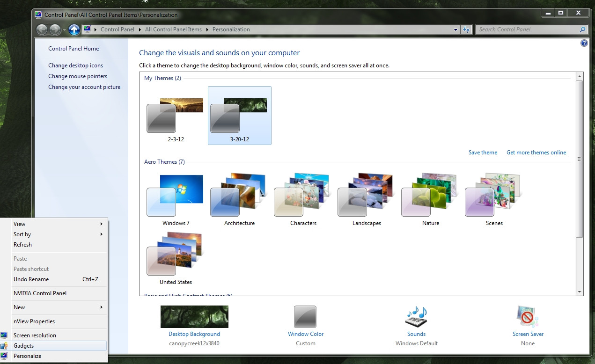This screenshot has width=595, height=364.
Task: Click the address bar computer icon
Action: tap(87, 29)
